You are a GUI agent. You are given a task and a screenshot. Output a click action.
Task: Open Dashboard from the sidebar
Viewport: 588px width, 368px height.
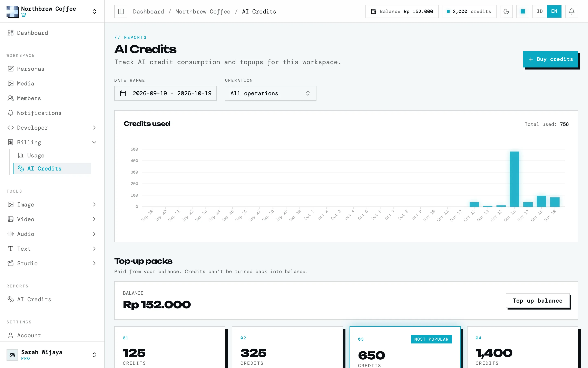coord(52,33)
